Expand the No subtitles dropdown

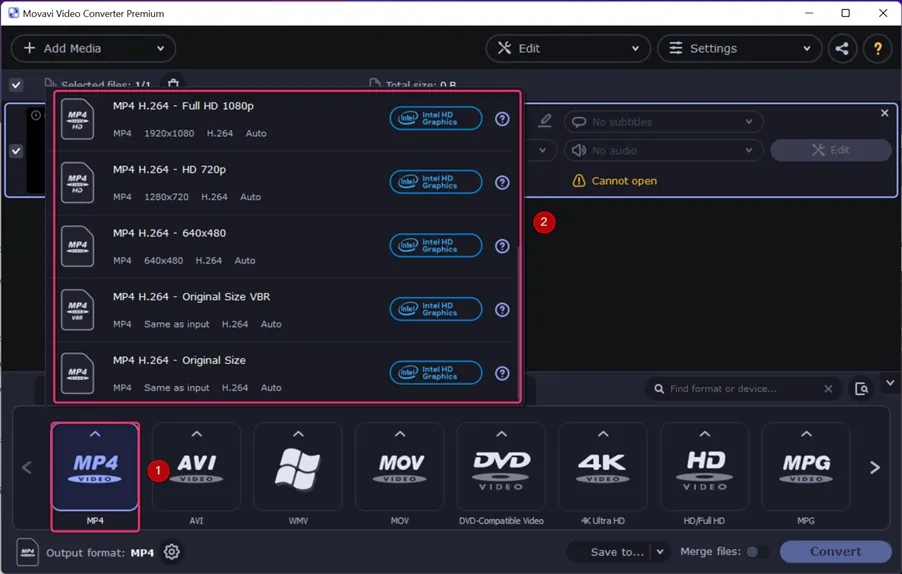pos(664,122)
